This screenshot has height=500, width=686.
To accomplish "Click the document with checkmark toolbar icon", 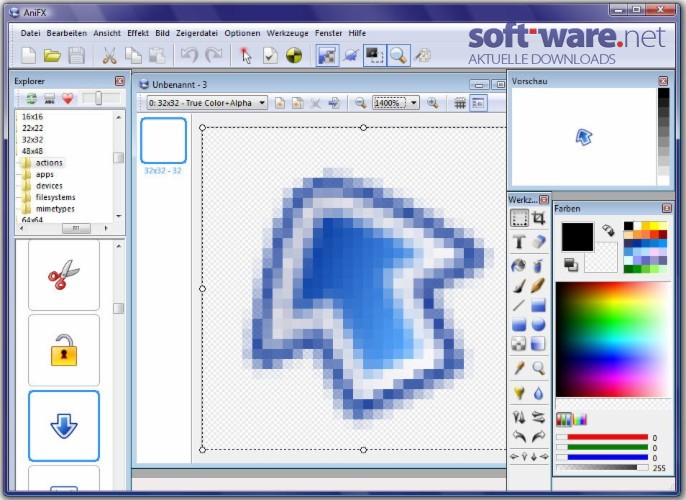I will click(270, 56).
